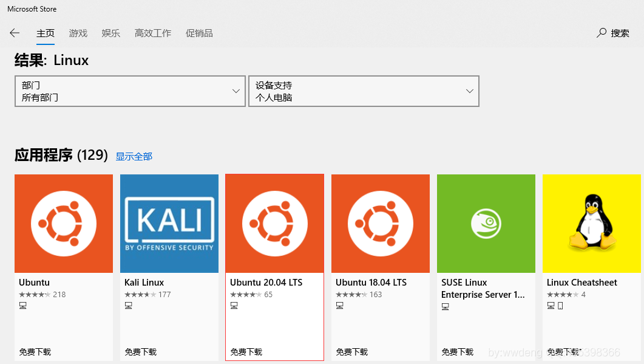Click the PC device icon under Ubuntu
This screenshot has width=644, height=364.
[22, 305]
